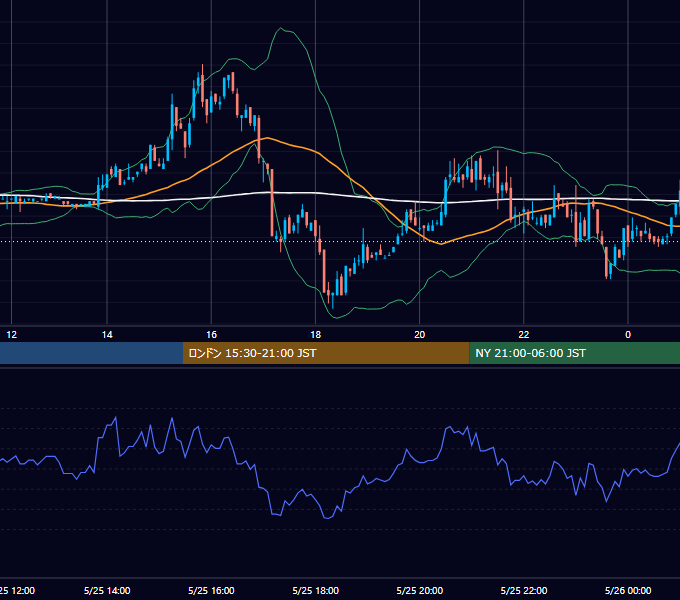Click the 16 hour axis label
The image size is (680, 600).
pyautogui.click(x=211, y=335)
